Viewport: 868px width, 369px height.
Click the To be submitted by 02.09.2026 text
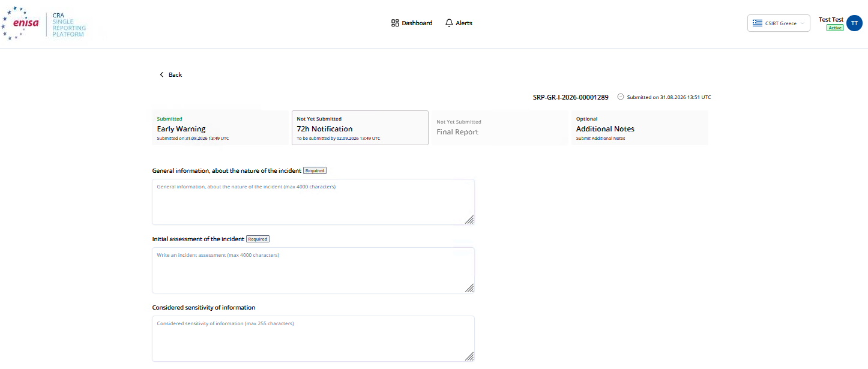point(339,138)
